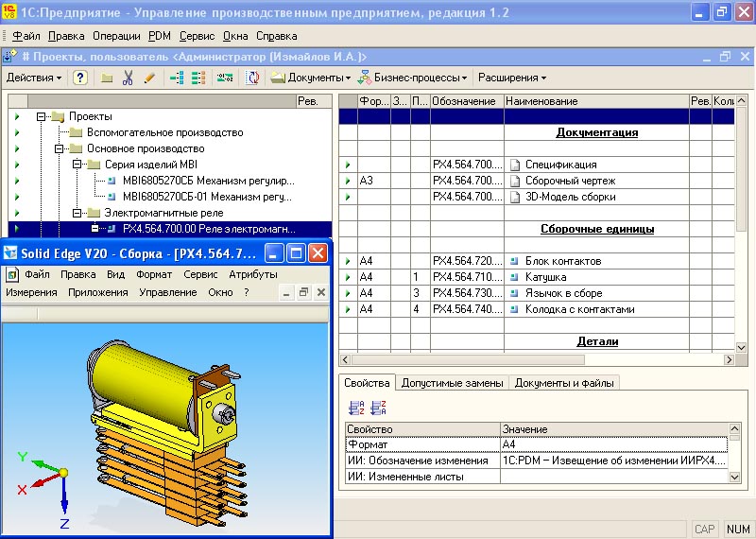The height and width of the screenshot is (539, 756).
Task: Click the blue-green tree structure icon
Action: pos(177,78)
